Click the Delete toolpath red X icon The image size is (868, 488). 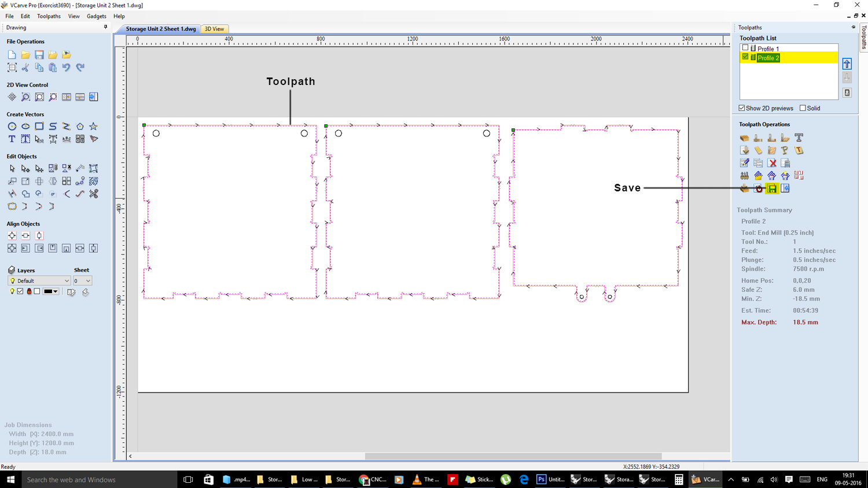coord(772,163)
